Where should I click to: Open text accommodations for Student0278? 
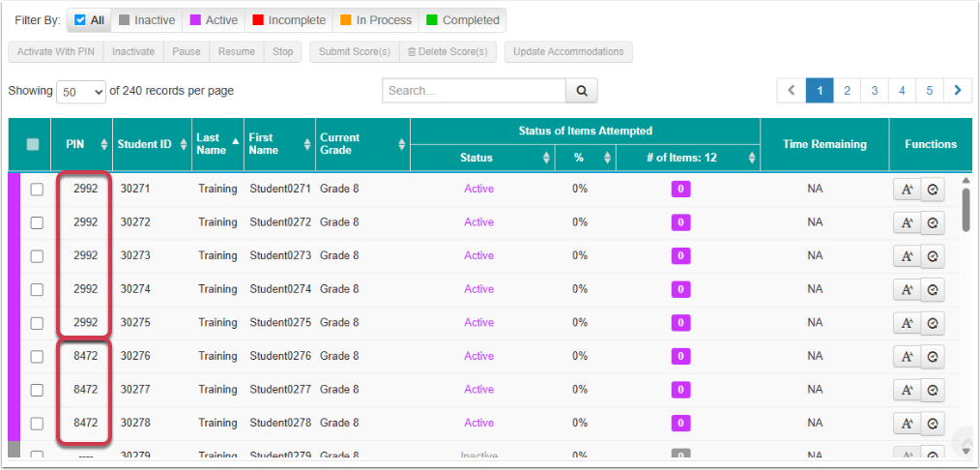coord(907,424)
